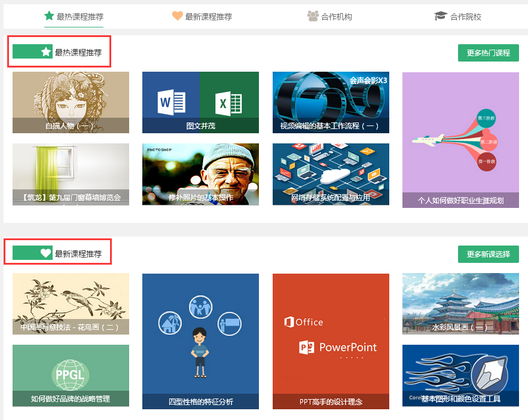Select the 合作院校 tab

tap(466, 17)
